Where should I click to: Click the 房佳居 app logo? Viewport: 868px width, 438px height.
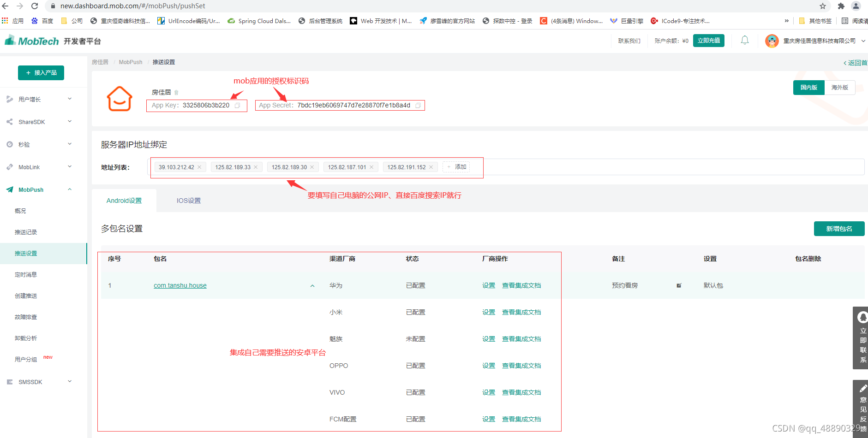120,99
